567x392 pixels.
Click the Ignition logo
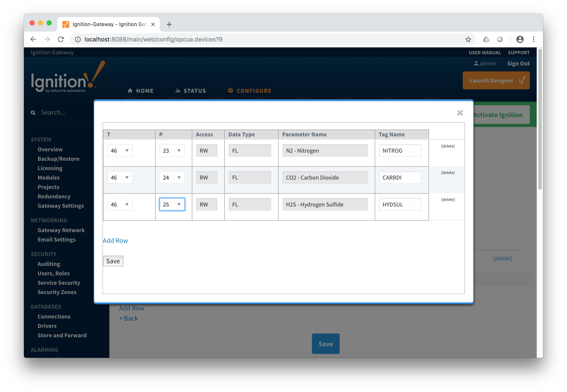pyautogui.click(x=68, y=77)
